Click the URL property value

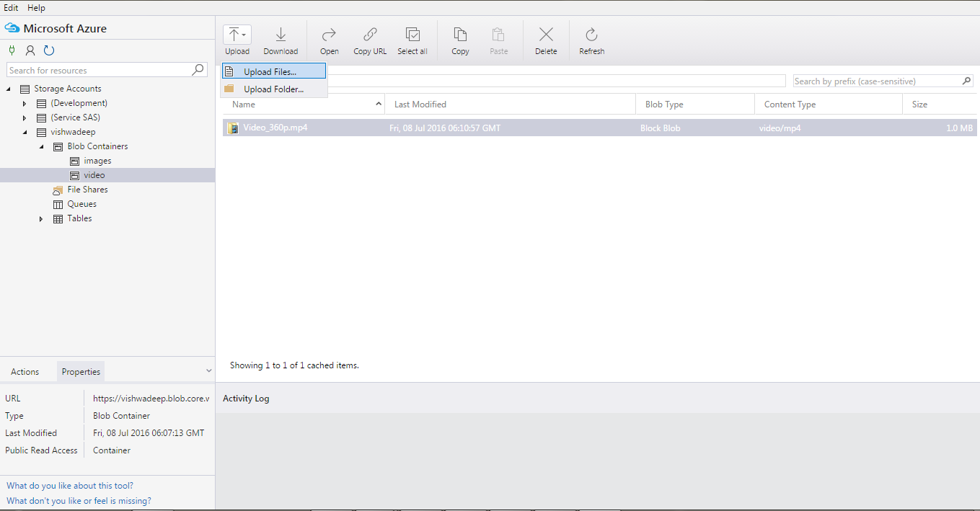pyautogui.click(x=151, y=399)
